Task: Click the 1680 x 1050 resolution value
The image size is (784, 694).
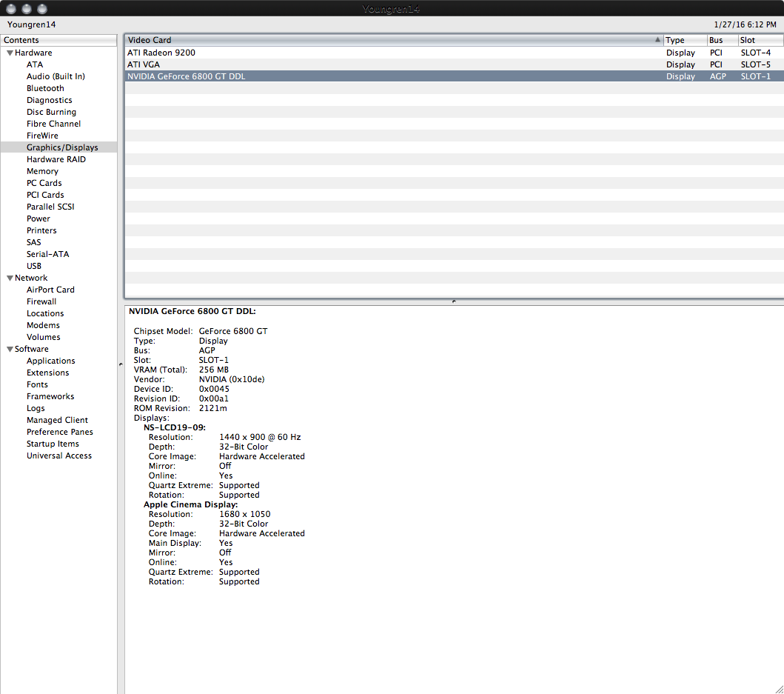Action: [244, 514]
